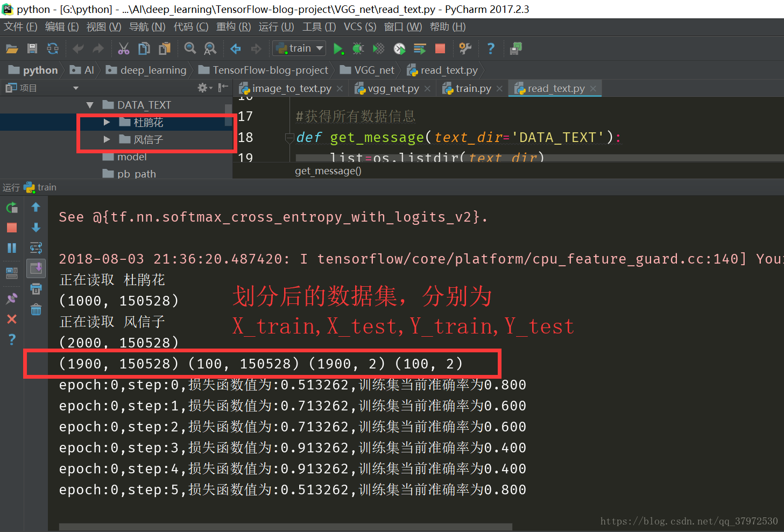Click the Paste clipboard icon
The image size is (784, 532).
coord(165,49)
